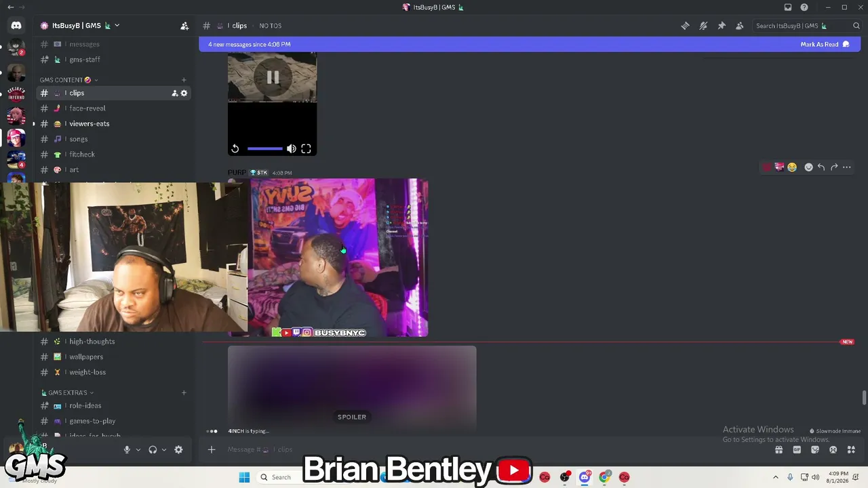Viewport: 868px width, 488px height.
Task: Show hidden system tray icons
Action: coord(776,477)
